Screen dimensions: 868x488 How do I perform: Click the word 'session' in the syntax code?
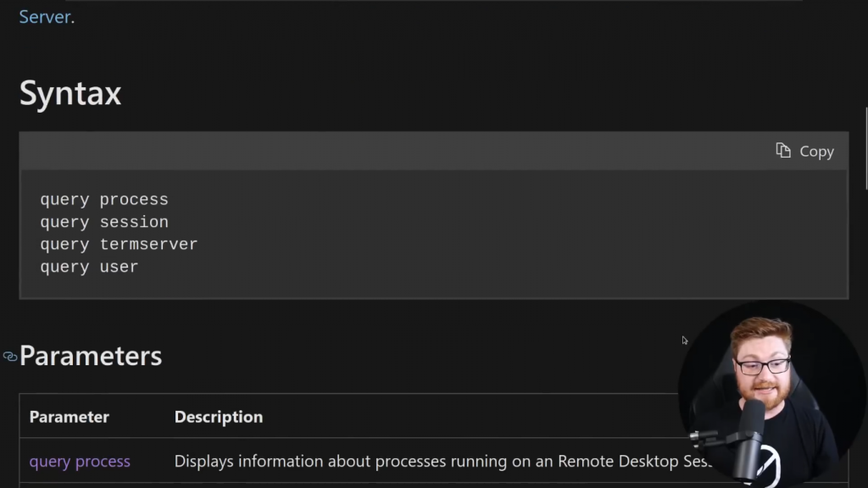tap(134, 222)
